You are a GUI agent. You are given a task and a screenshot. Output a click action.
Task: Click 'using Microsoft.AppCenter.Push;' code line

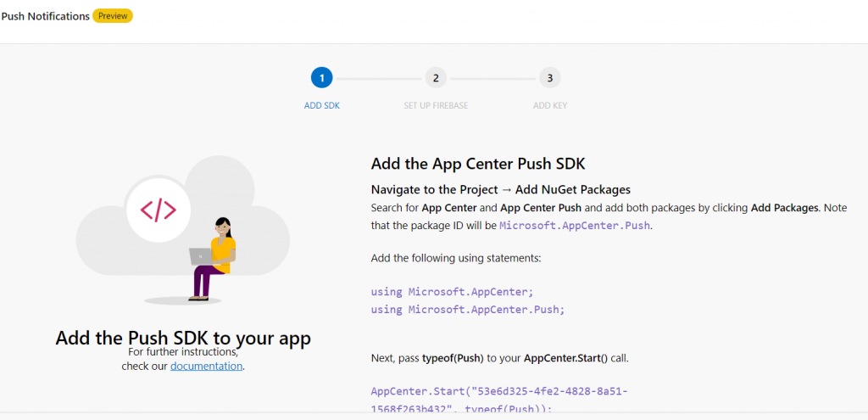[468, 309]
